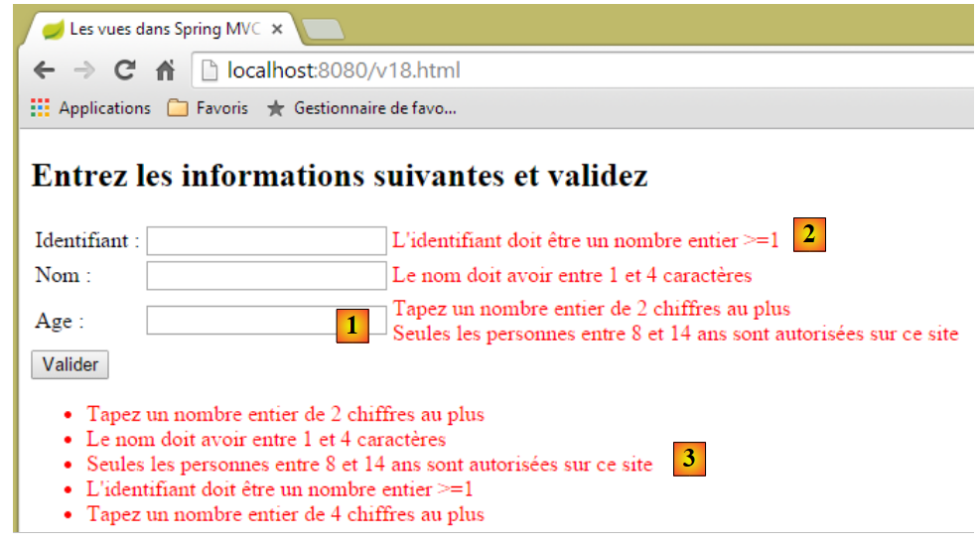Focus the address bar showing localhost:8080/v18.html
980x544 pixels.
point(496,70)
